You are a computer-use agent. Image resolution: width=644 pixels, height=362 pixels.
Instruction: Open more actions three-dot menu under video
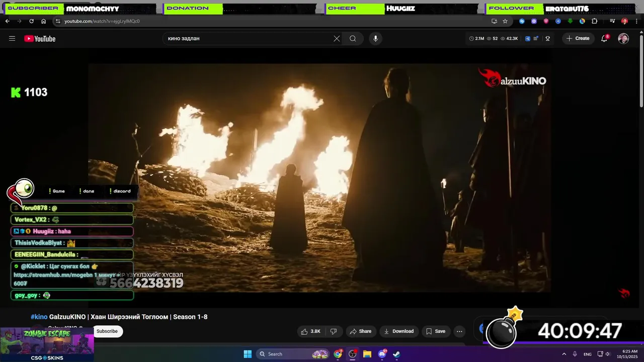coord(459,331)
